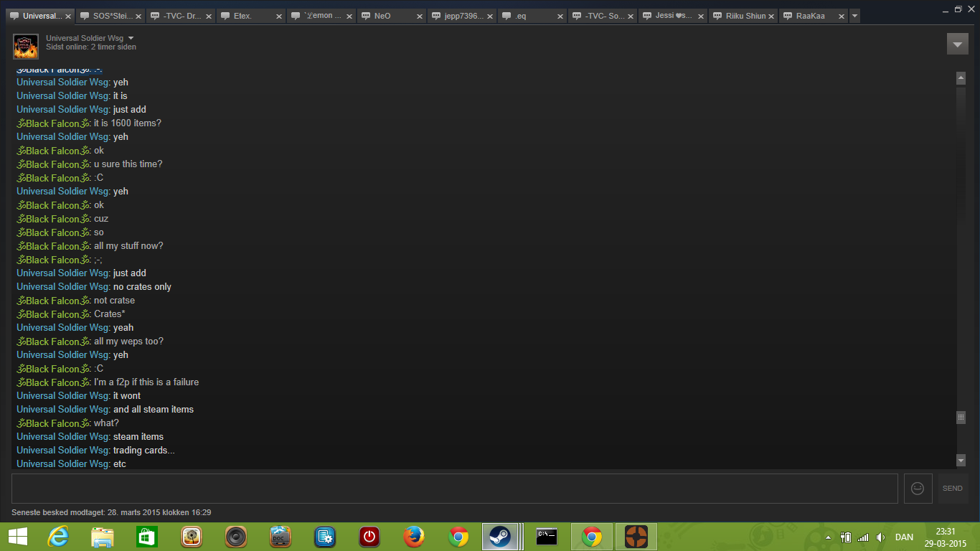This screenshot has width=980, height=551.
Task: Open File Explorer from the taskbar
Action: (x=103, y=537)
